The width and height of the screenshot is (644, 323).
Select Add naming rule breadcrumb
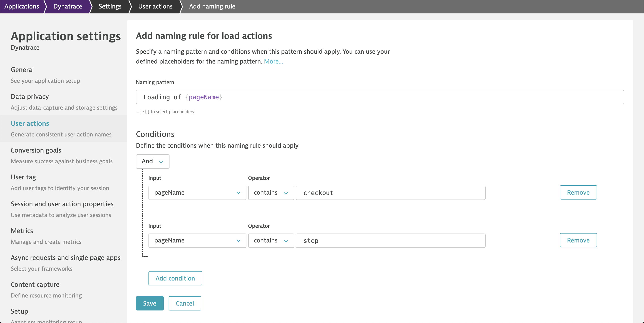(212, 6)
